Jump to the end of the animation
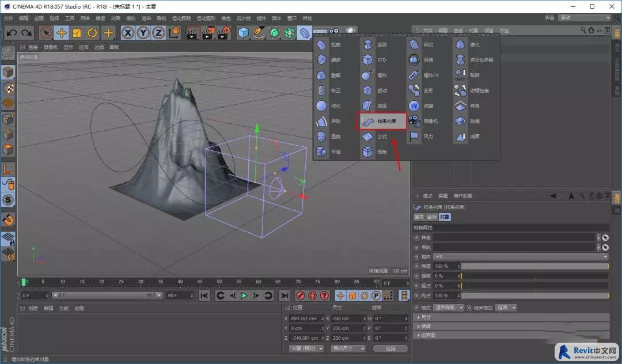 pos(284,295)
